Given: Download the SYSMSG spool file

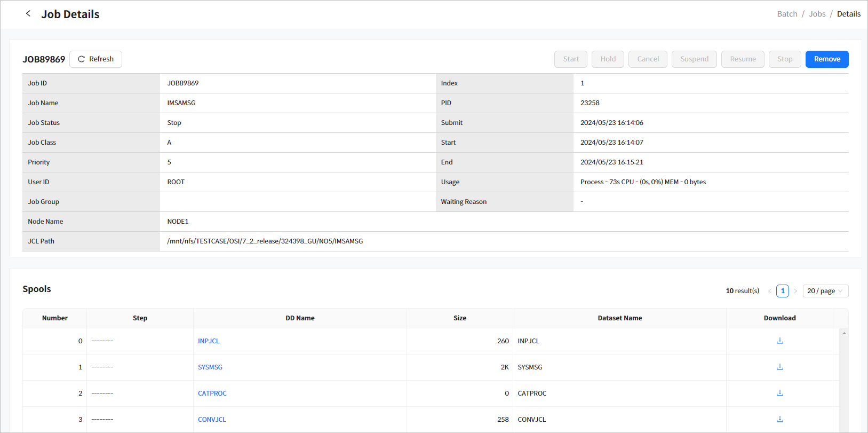Looking at the screenshot, I should [779, 367].
